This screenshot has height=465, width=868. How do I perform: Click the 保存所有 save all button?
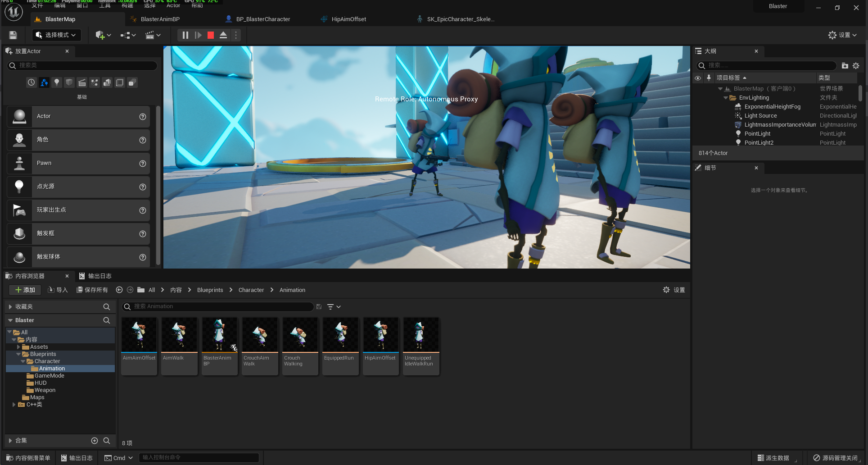pos(92,290)
